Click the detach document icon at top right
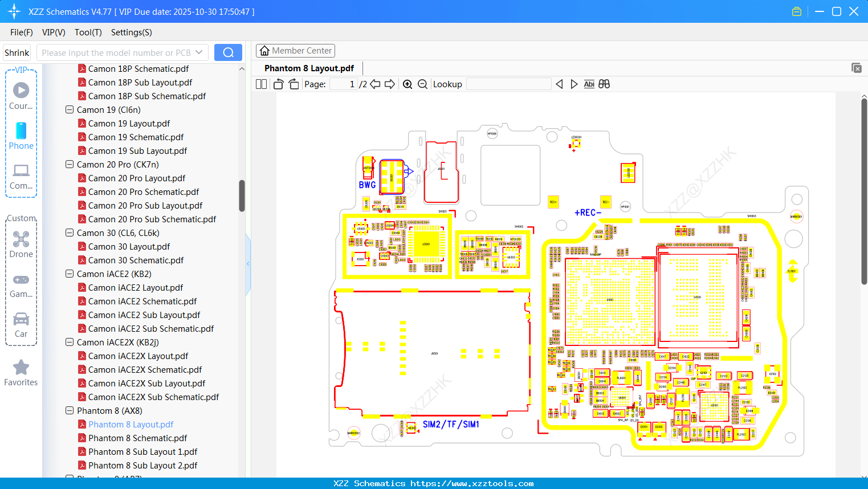 [857, 68]
